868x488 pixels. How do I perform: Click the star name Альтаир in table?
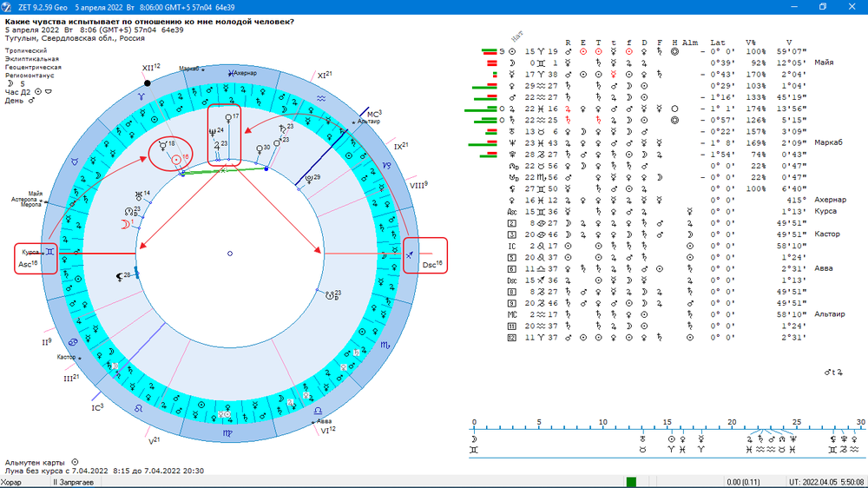point(830,314)
